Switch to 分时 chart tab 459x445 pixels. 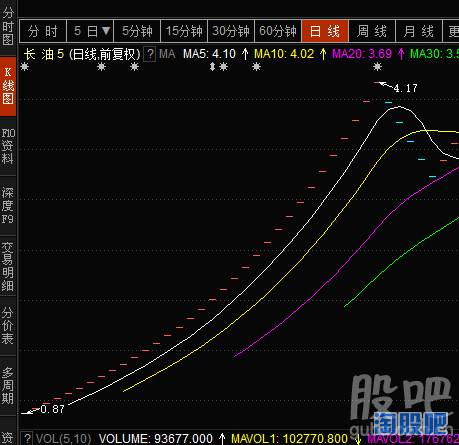tap(43, 31)
